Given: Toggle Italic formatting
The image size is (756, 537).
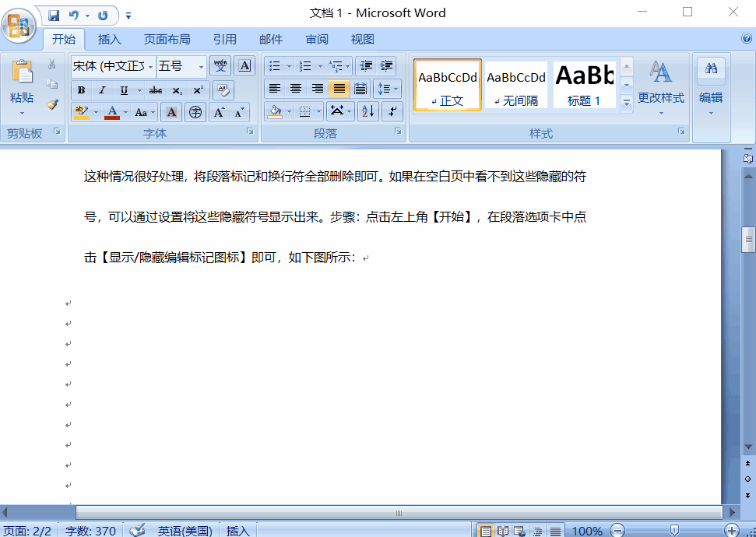Looking at the screenshot, I should point(102,90).
